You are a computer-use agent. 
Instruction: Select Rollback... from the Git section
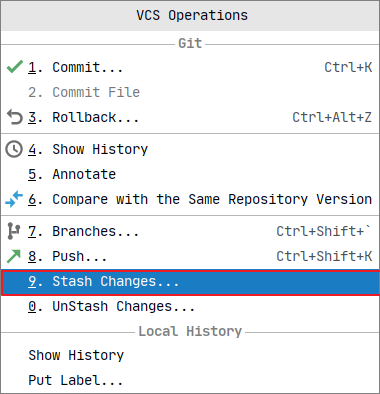point(190,117)
